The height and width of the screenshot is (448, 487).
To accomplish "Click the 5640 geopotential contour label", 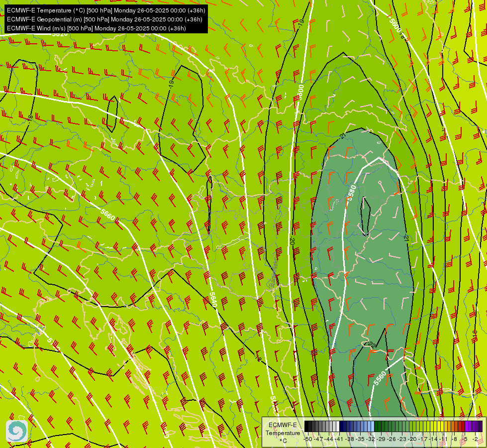I will pos(213,300).
